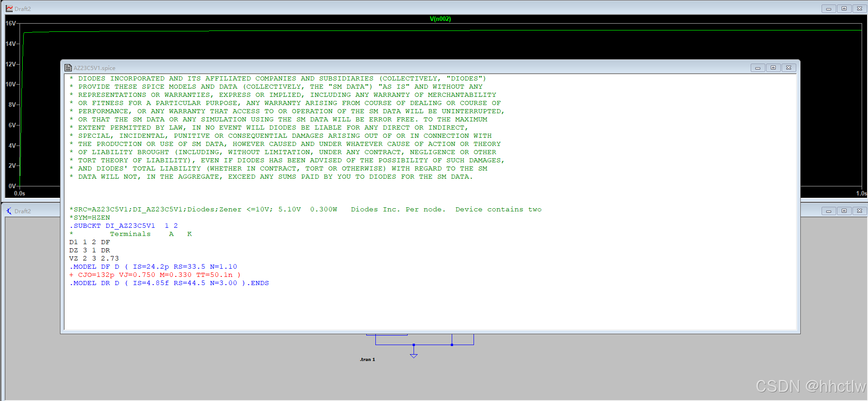
Task: Click the line 'D1 1 2 DF'
Action: tap(90, 242)
